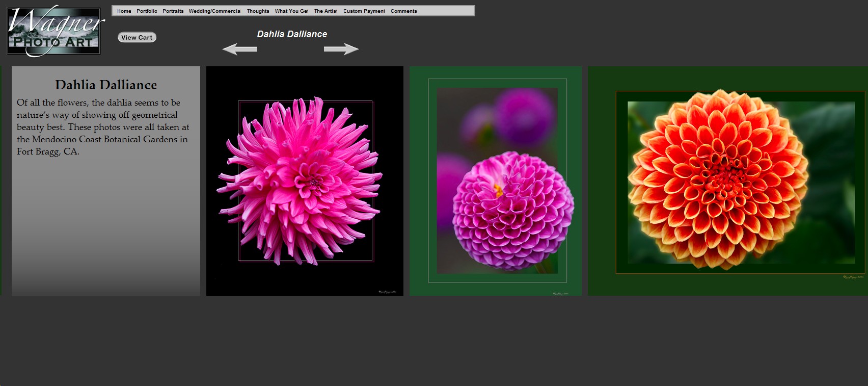
Task: Open the Comments menu item
Action: [403, 11]
